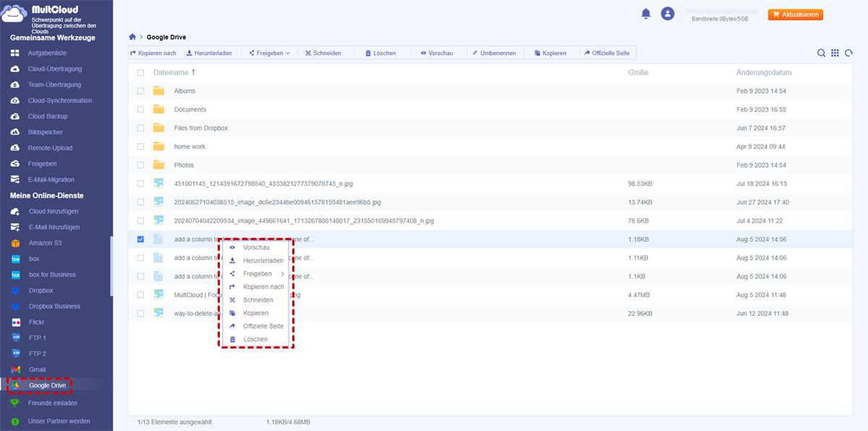Uncheck the selected 1.18KB file checkbox
Screen dimensions: 868x431
click(140, 239)
